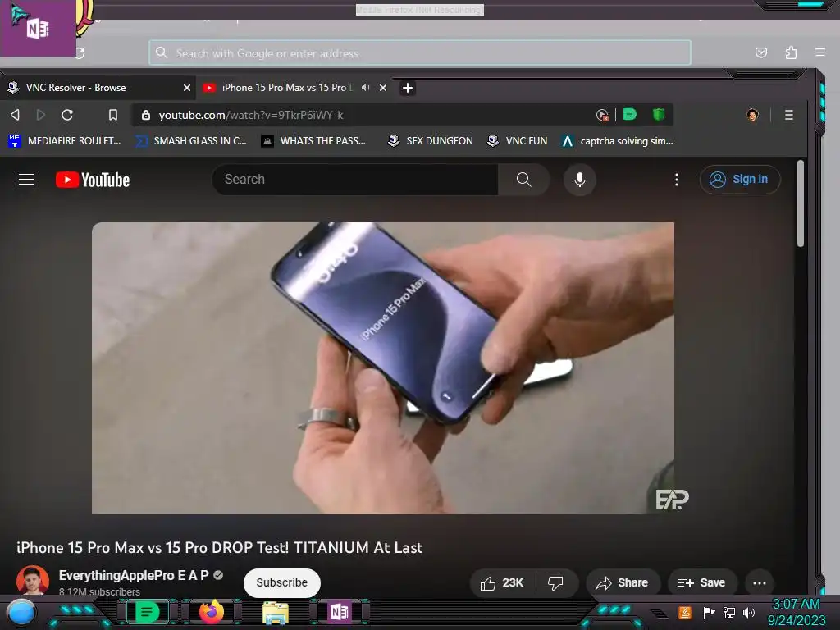Open the browser profile avatar

coord(752,115)
